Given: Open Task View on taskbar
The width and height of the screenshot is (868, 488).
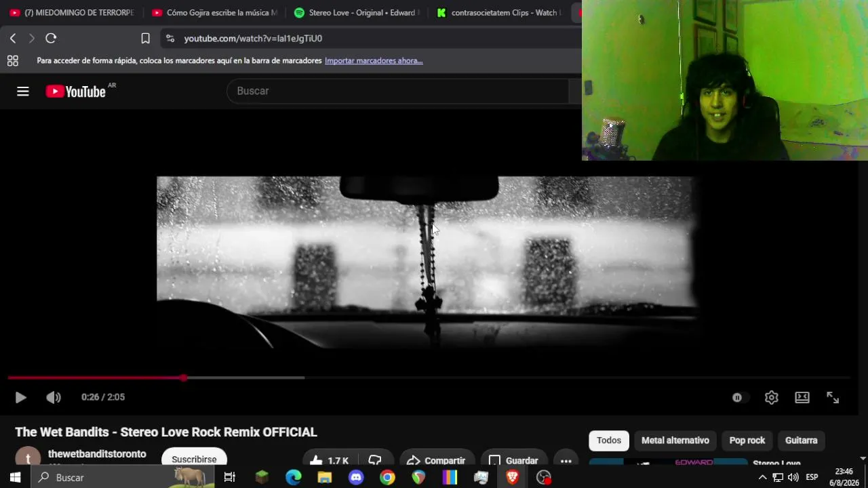Looking at the screenshot, I should [230, 478].
